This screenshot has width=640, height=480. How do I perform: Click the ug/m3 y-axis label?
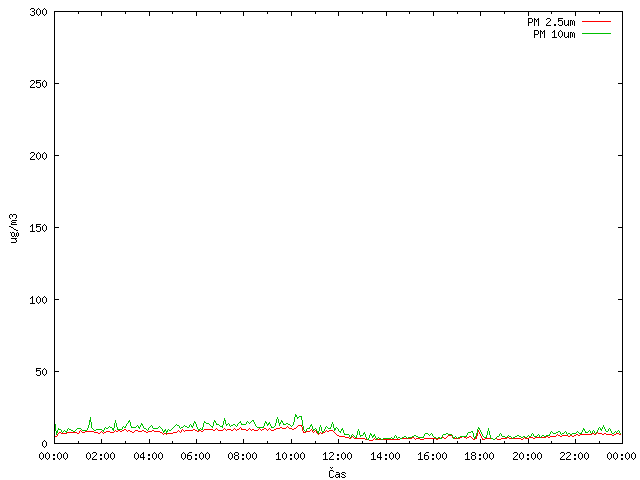click(x=14, y=228)
